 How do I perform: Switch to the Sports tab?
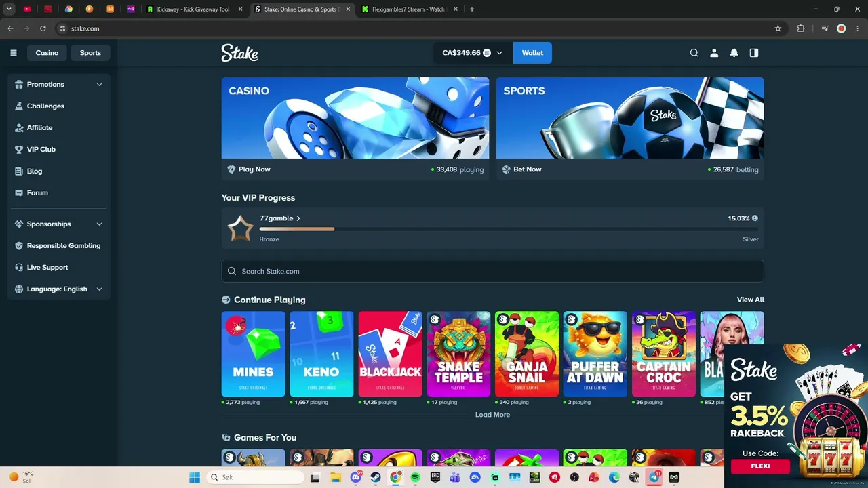[90, 53]
